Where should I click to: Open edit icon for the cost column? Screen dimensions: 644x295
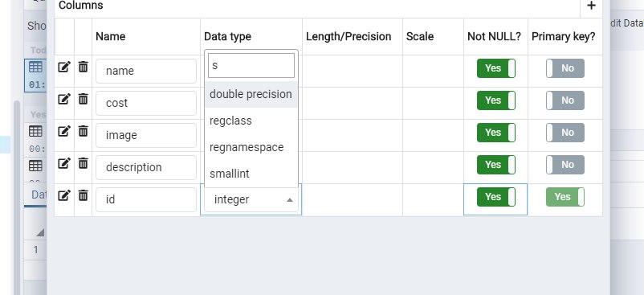(x=63, y=99)
